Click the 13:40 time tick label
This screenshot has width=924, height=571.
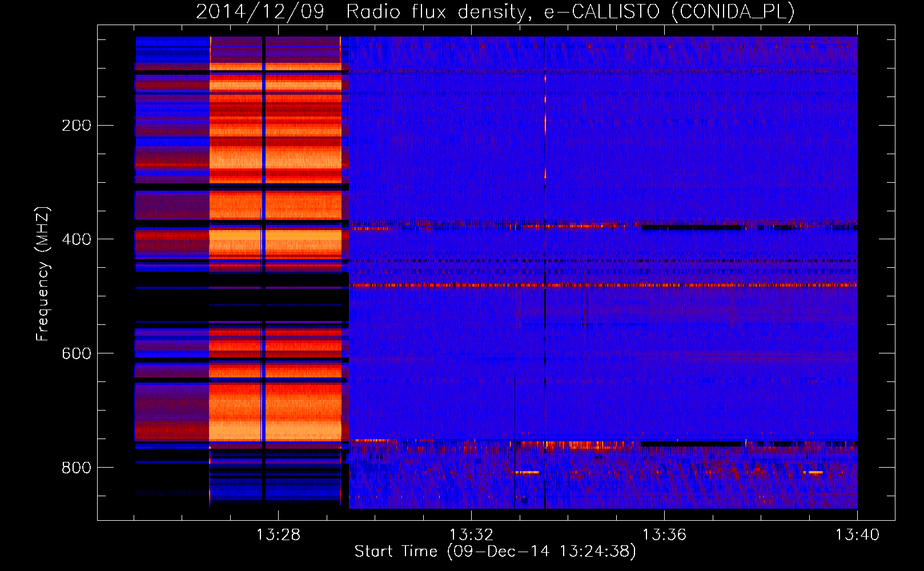click(x=857, y=535)
